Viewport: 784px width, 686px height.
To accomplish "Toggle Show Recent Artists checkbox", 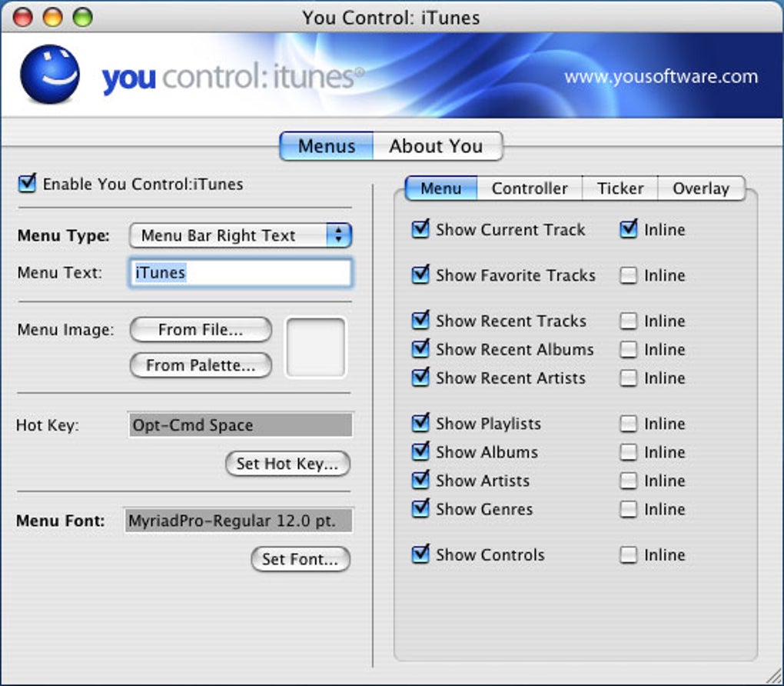I will pos(420,378).
